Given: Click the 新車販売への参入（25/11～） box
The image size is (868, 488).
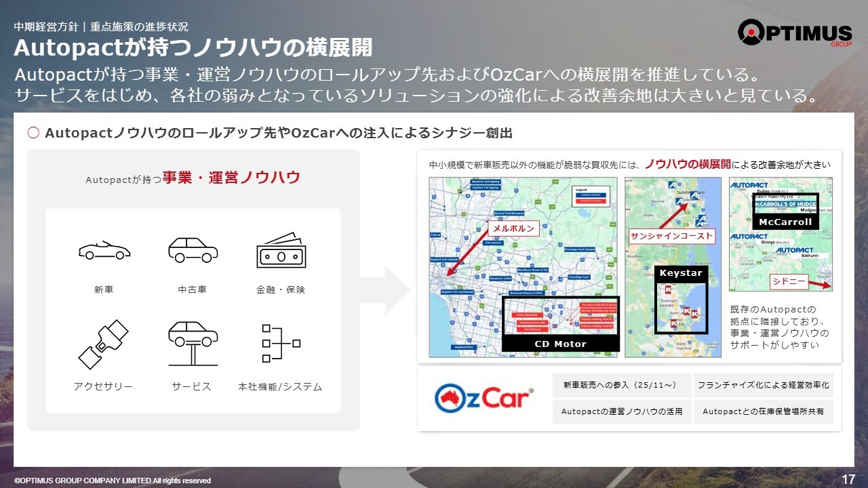Looking at the screenshot, I should 621,385.
